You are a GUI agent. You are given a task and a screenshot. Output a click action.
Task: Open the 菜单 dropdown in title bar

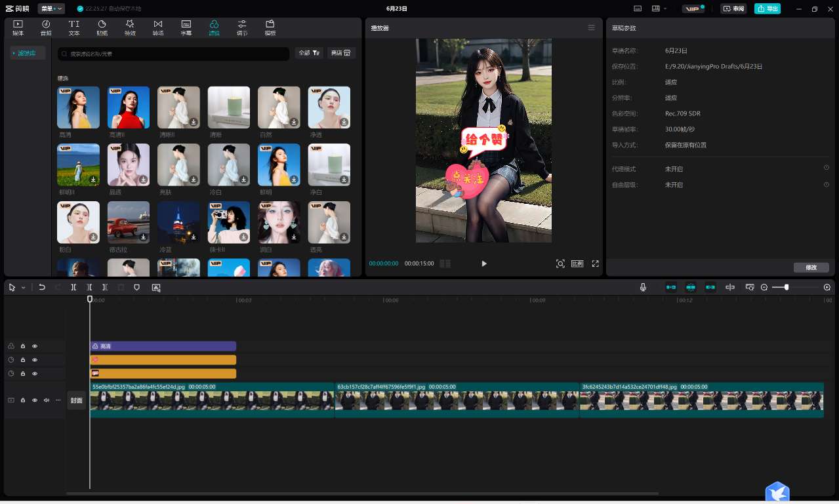[x=50, y=9]
